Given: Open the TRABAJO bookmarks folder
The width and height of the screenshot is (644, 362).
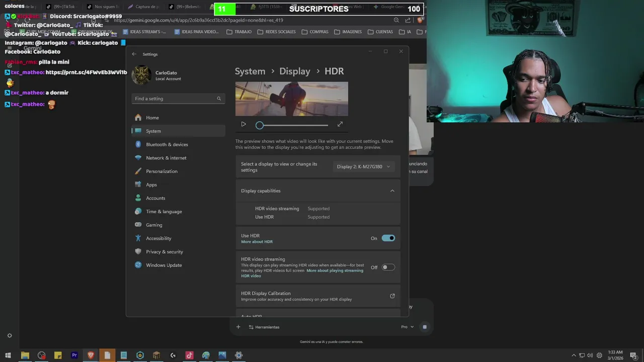Looking at the screenshot, I should click(239, 32).
